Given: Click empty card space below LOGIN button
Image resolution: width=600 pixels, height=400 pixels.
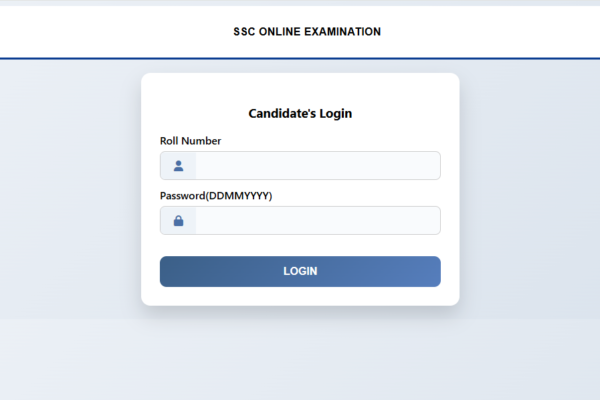Looking at the screenshot, I should (300, 296).
